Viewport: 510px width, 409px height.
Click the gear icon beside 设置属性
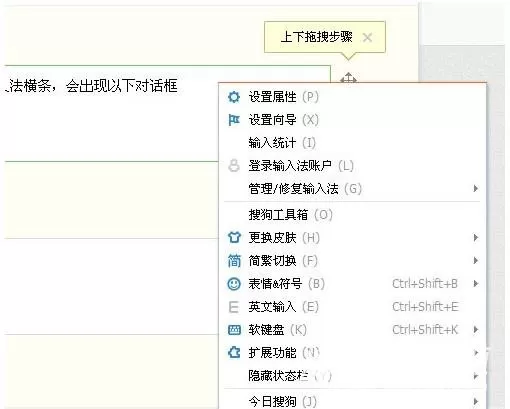click(234, 97)
